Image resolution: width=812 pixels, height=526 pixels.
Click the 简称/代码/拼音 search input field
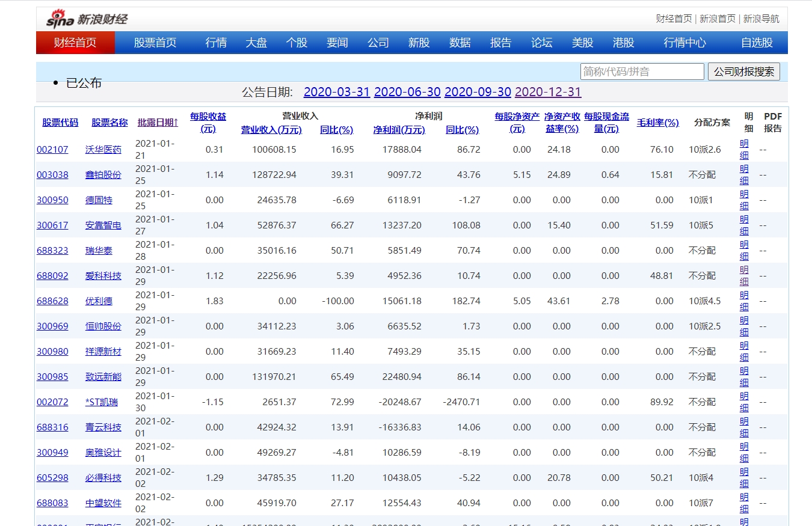(x=642, y=72)
